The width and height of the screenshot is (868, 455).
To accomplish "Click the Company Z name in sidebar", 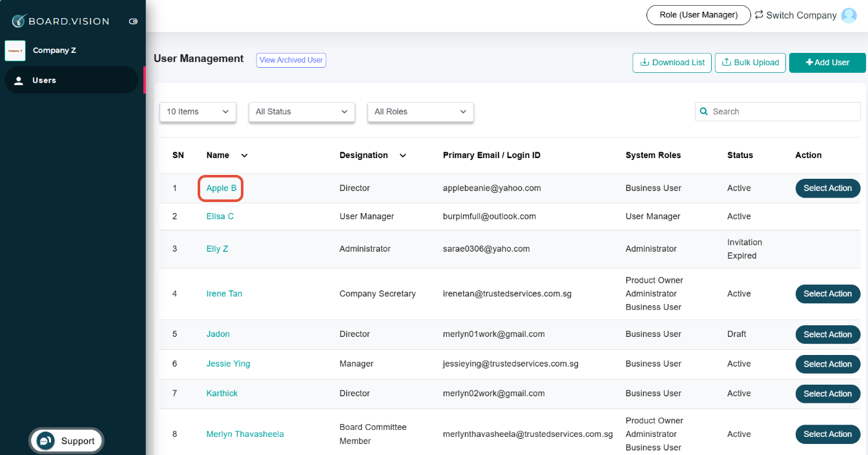I will click(x=54, y=50).
